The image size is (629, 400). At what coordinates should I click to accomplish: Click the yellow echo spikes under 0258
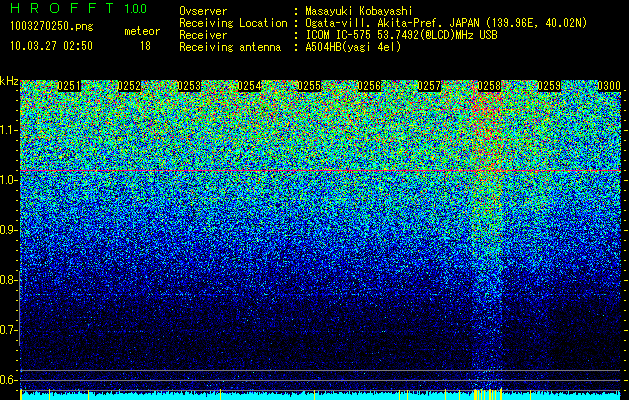click(x=488, y=394)
